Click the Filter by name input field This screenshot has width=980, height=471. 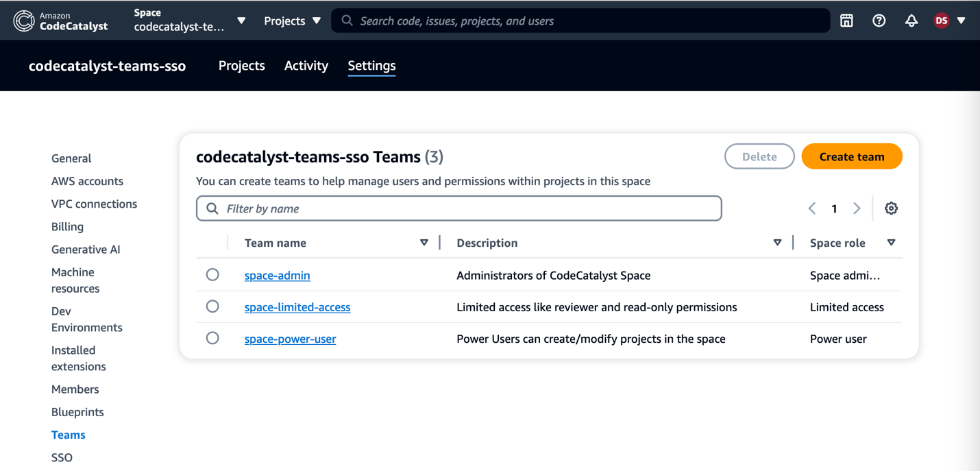pyautogui.click(x=411, y=208)
